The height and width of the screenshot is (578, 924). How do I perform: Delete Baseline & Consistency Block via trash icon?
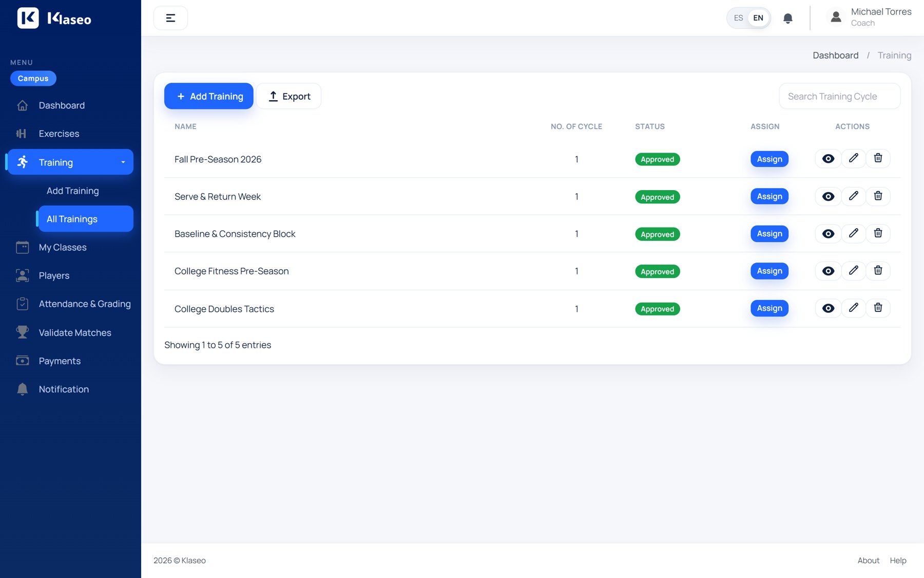pyautogui.click(x=878, y=233)
